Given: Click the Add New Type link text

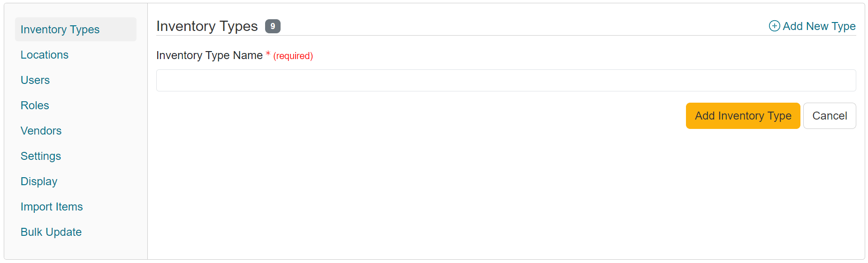Looking at the screenshot, I should tap(819, 26).
